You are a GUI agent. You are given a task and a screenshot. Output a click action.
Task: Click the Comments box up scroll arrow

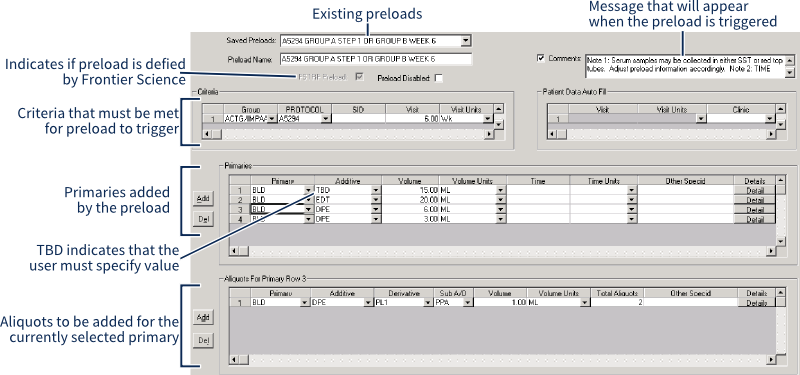[790, 60]
